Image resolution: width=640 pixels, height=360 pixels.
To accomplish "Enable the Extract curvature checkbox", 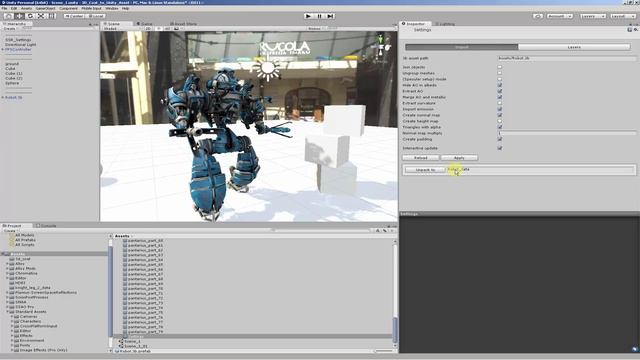I will [500, 103].
